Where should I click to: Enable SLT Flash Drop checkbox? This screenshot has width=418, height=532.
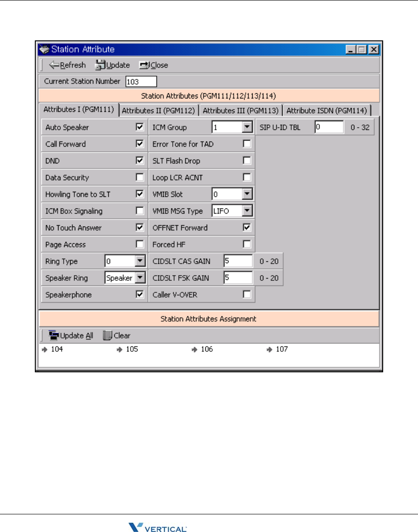point(247,160)
